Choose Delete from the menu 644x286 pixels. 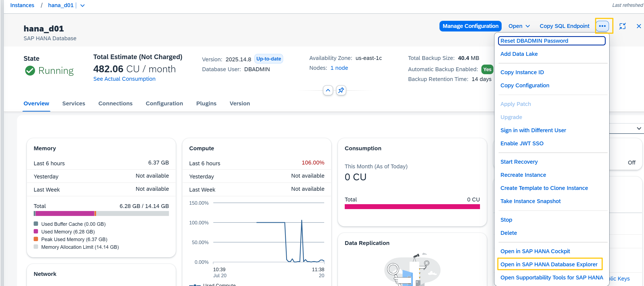[x=508, y=233]
